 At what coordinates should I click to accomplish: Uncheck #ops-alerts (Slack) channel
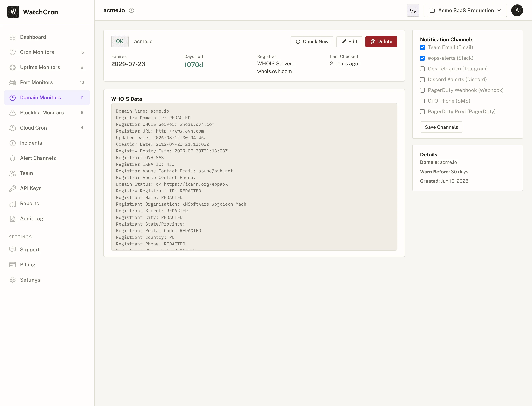coord(422,58)
